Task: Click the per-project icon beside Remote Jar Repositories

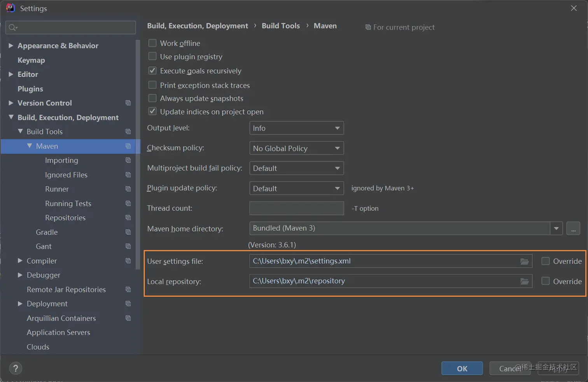Action: point(128,289)
